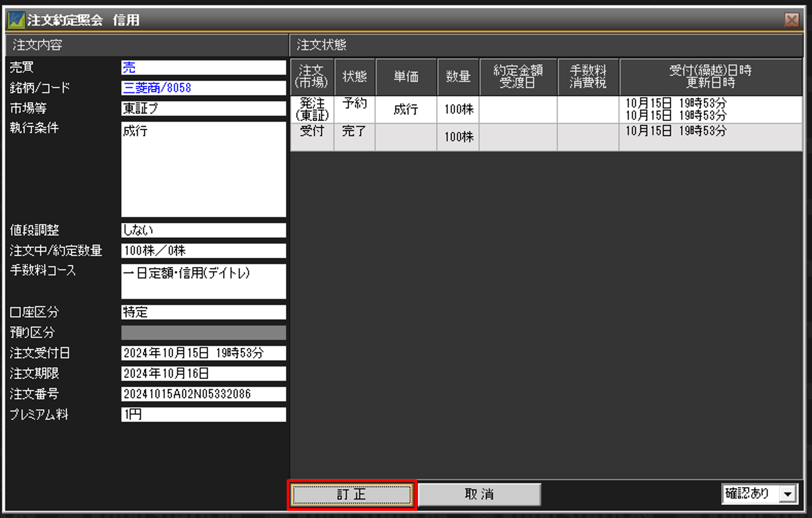Image resolution: width=812 pixels, height=518 pixels.
Task: Click the 受付(繰越)日時 更新日時 column header
Action: 711,77
